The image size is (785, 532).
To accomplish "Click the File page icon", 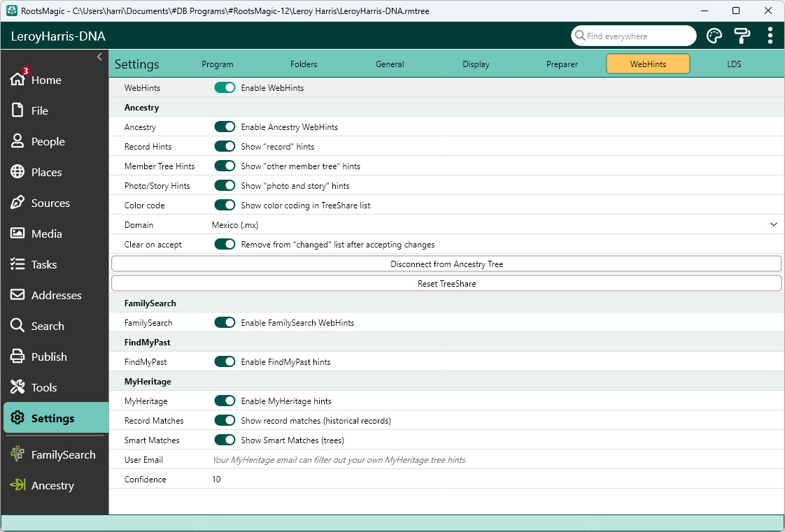I will (x=17, y=110).
